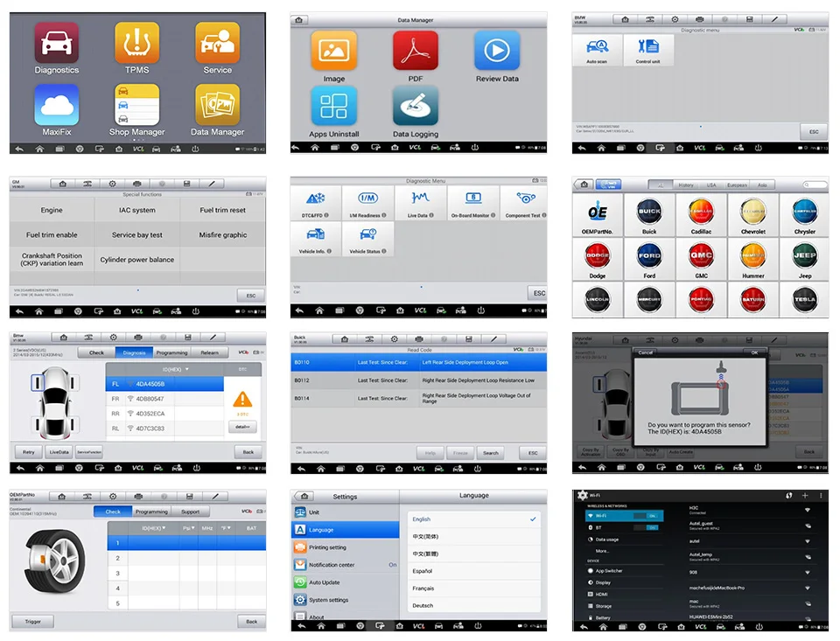Image resolution: width=840 pixels, height=641 pixels.
Task: Open the Psi unit dropdown header
Action: coord(189,528)
